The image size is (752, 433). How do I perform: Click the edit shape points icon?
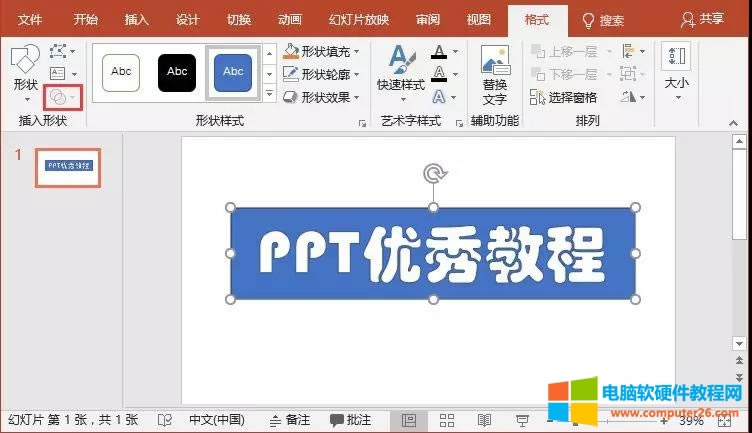[59, 51]
